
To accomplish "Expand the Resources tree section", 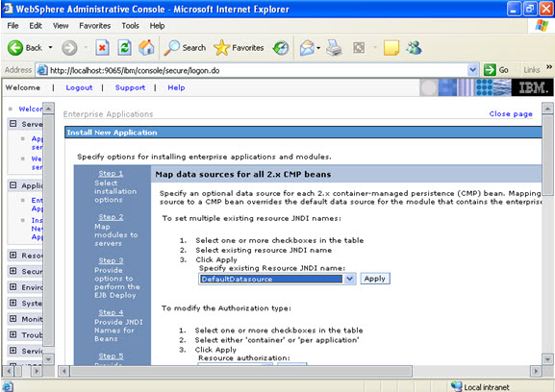I will [x=13, y=255].
